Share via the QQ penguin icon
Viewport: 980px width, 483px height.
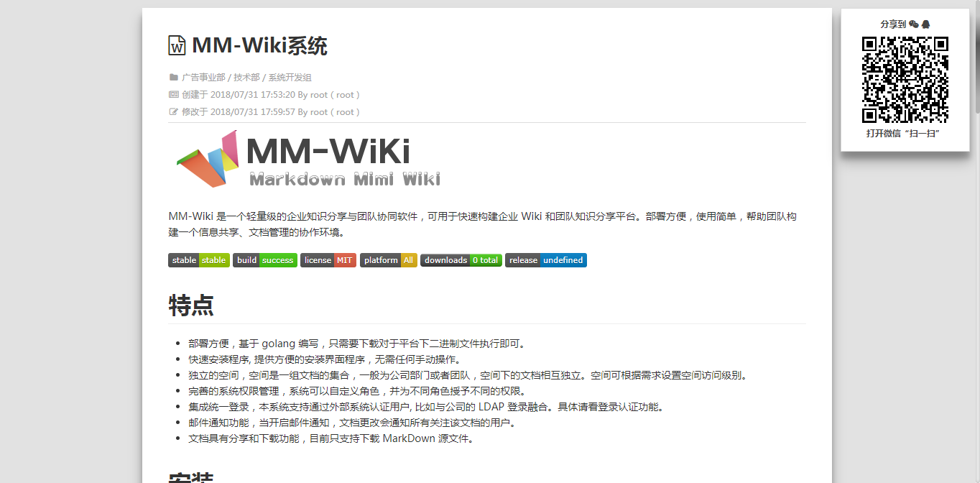(x=925, y=24)
